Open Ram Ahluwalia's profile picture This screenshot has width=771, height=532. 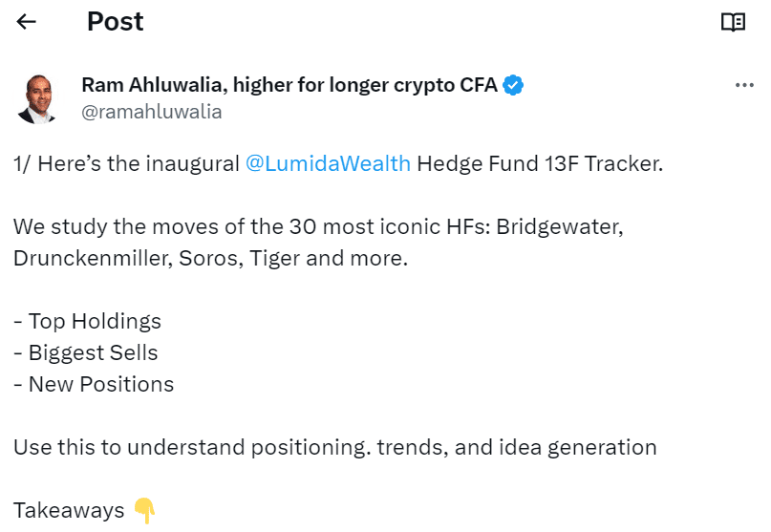point(37,97)
